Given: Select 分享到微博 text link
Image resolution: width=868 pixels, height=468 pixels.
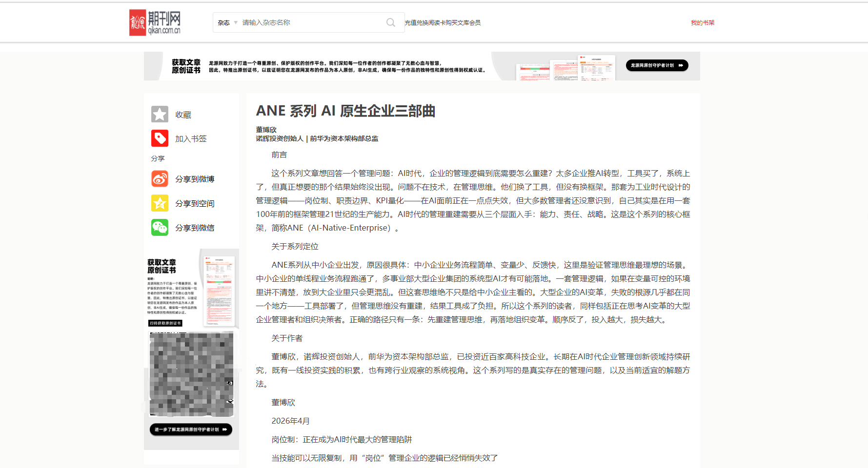Looking at the screenshot, I should (x=195, y=179).
